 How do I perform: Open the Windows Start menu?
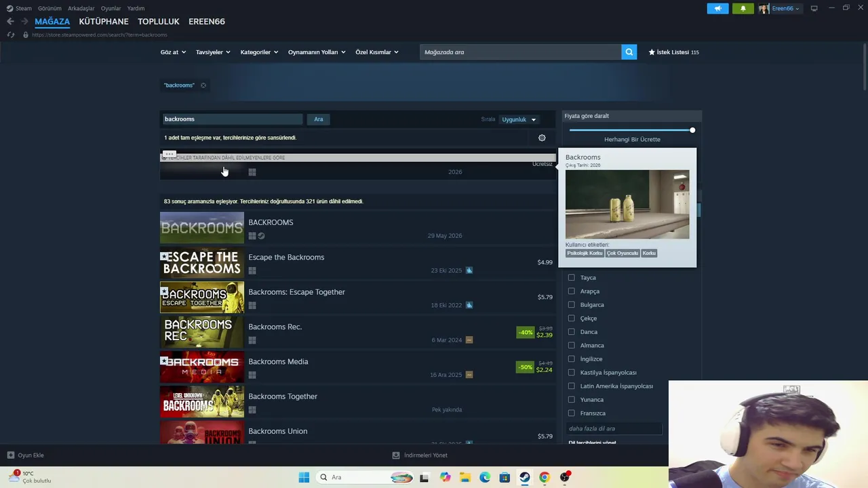point(304,477)
